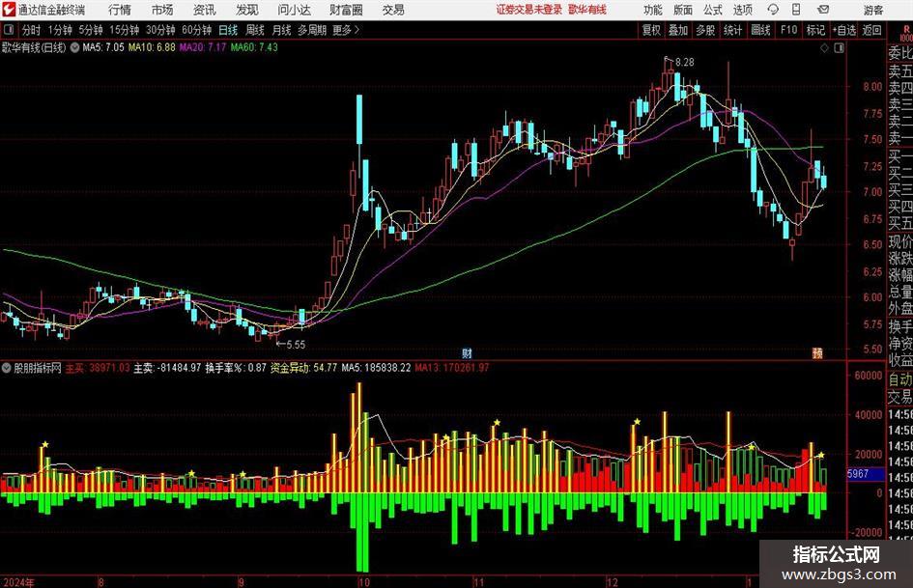Click the 返回 back button

point(871,30)
